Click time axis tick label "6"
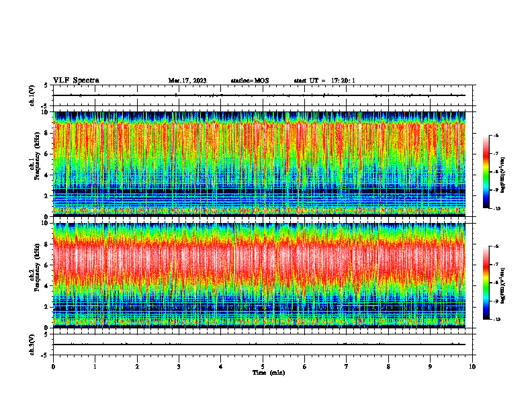532x411 pixels. point(305,366)
